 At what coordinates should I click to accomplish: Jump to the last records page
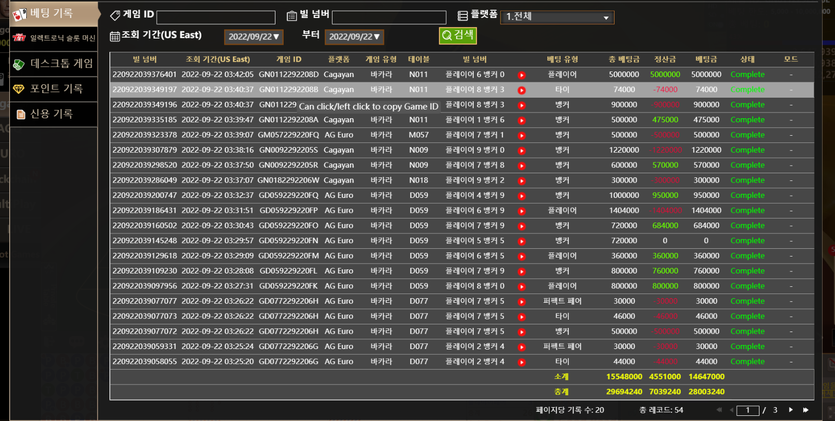(805, 410)
